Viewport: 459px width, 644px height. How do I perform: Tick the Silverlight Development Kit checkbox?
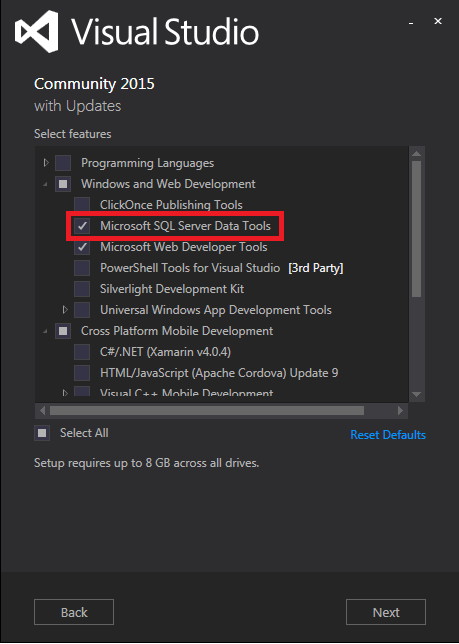click(82, 289)
